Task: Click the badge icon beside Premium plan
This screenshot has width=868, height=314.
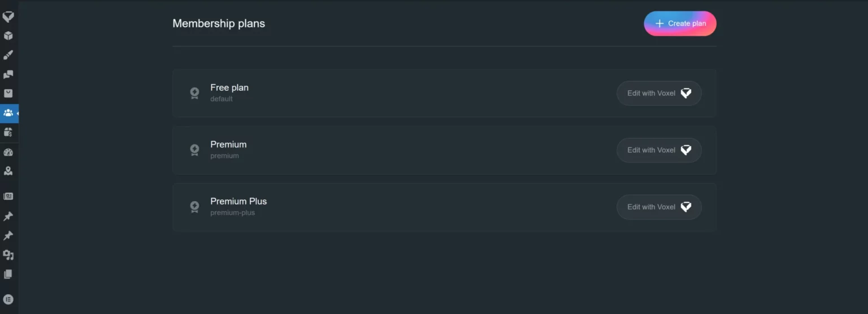Action: [x=194, y=150]
